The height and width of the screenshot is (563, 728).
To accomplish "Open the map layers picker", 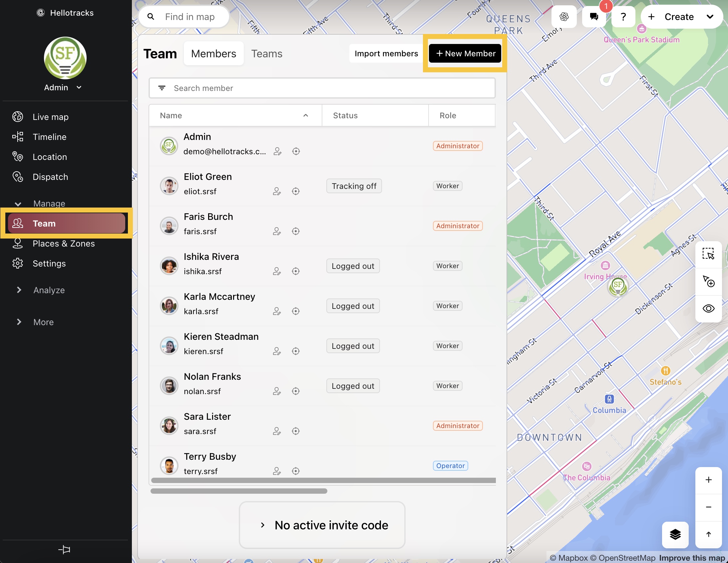I will 675,535.
